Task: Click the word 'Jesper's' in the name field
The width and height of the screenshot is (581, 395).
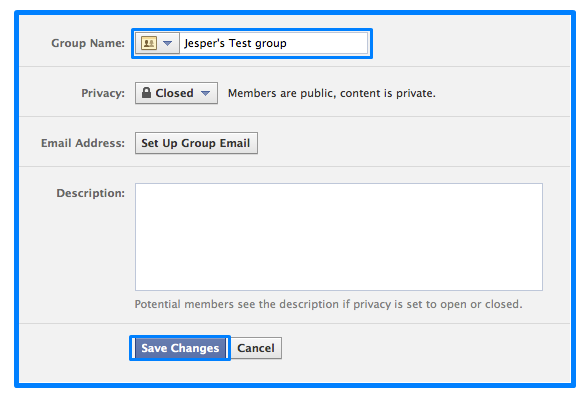Action: [x=204, y=43]
